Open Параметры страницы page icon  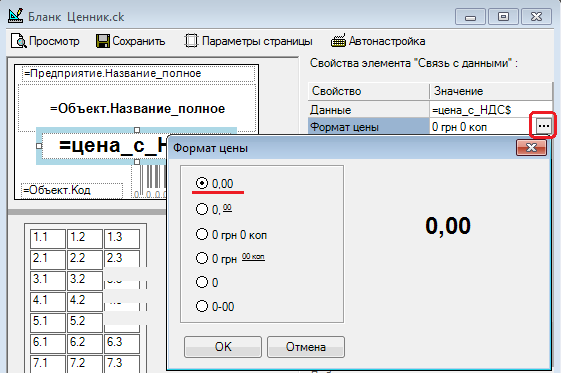tap(191, 41)
